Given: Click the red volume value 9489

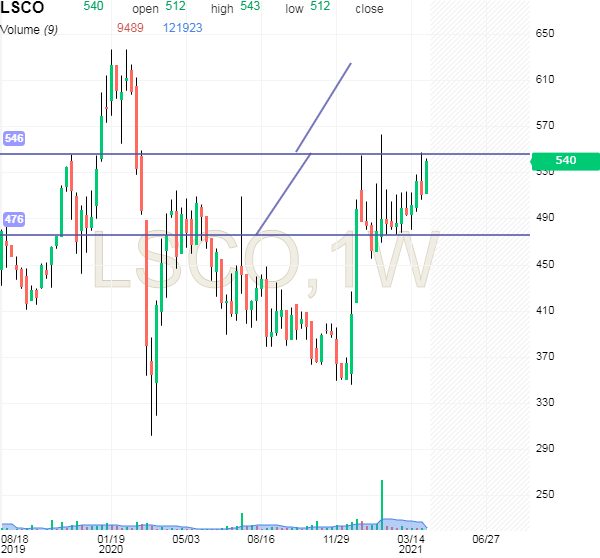Looking at the screenshot, I should (130, 28).
